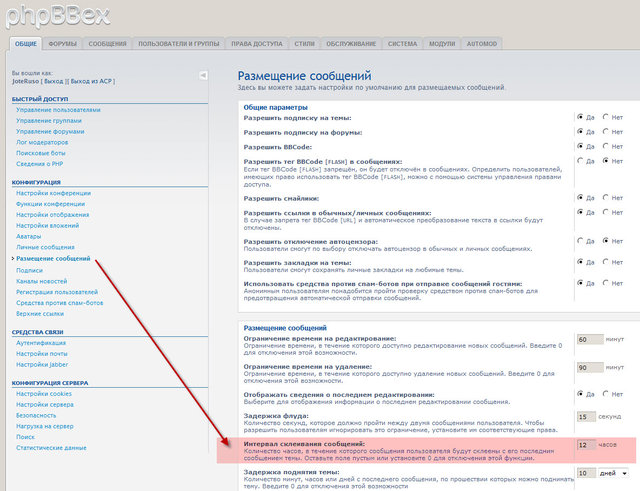Viewport: 640px width, 491px height.
Task: Open Управление группами link
Action: (49, 121)
